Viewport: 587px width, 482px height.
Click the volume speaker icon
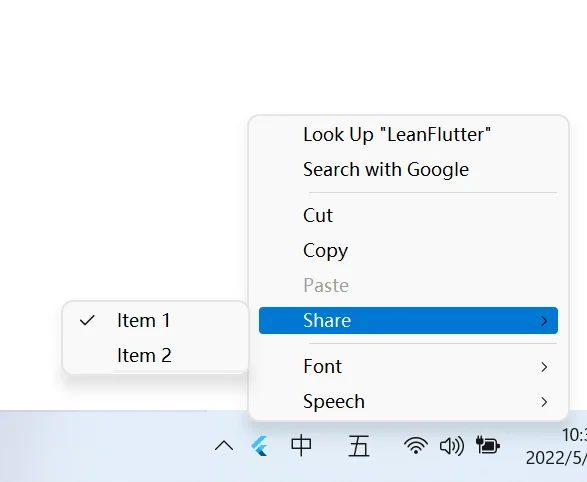[x=452, y=446]
